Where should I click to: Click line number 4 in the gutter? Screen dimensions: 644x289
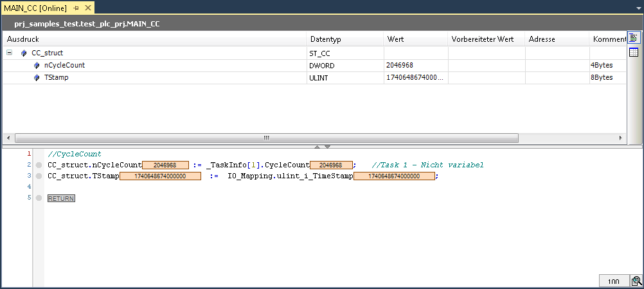click(x=29, y=187)
